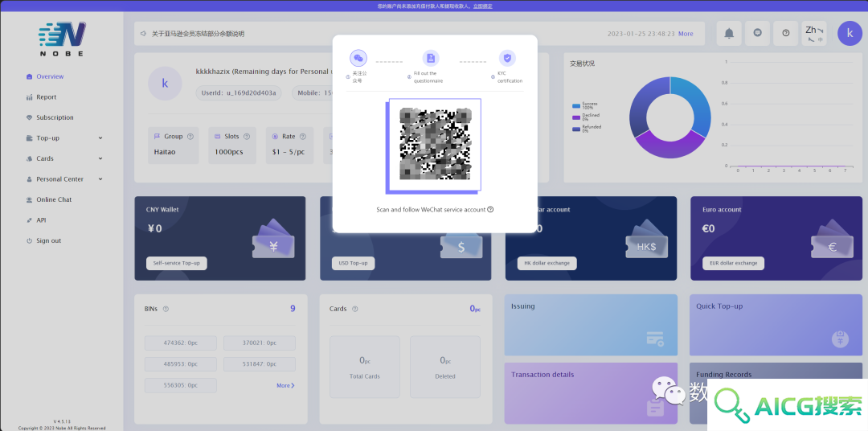The height and width of the screenshot is (431, 868).
Task: Click the help icon next to Slots
Action: pyautogui.click(x=247, y=136)
